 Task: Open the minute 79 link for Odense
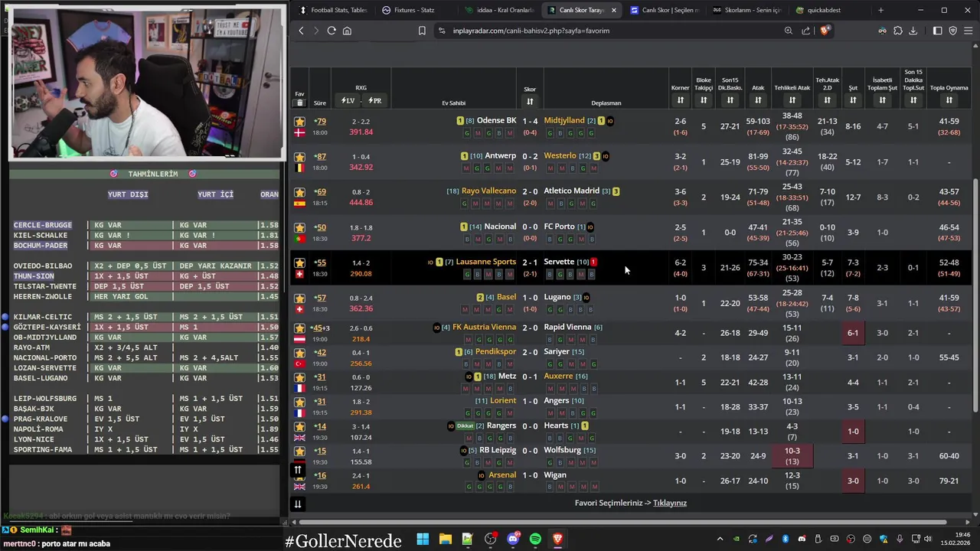tap(321, 121)
